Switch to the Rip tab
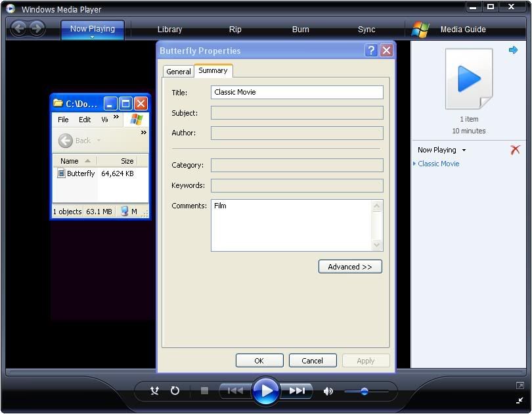Screen dimensions: 532x414 pos(235,30)
